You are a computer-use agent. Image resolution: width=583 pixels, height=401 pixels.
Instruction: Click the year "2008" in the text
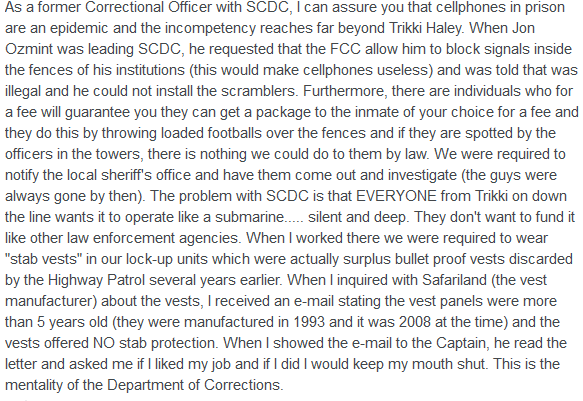click(415, 322)
